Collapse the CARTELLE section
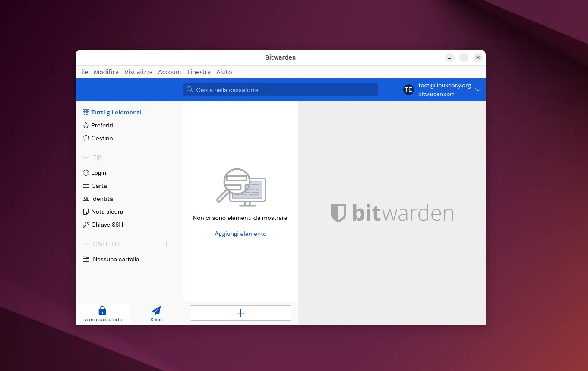588x371 pixels. pos(86,244)
